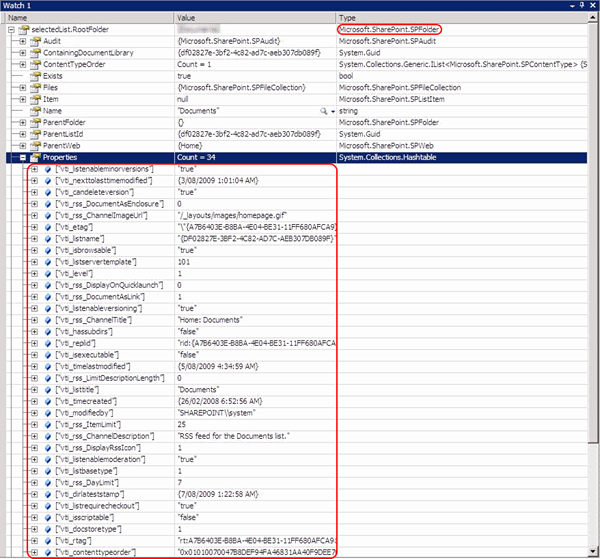Sort by the Type column header
This screenshot has width=600, height=559.
[462, 18]
